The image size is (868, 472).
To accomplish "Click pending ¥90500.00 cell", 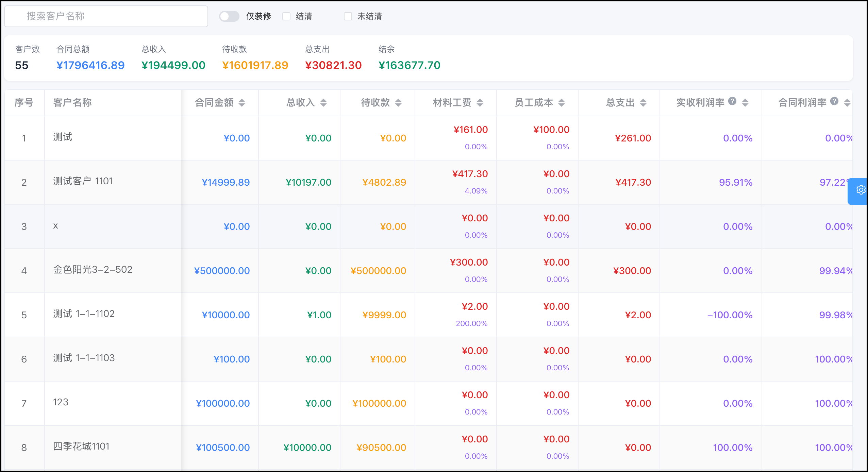I will point(381,448).
